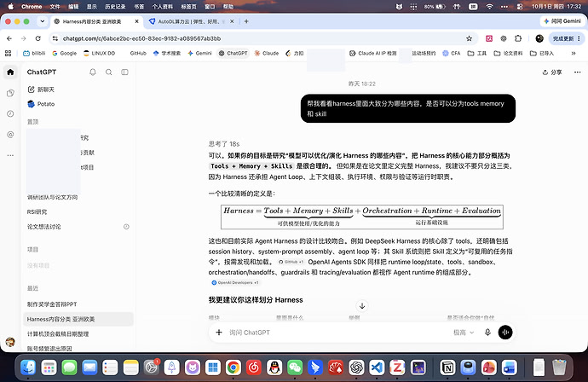Open the GitHub +1 source citation
Screen dimensions: 588x382
click(x=291, y=262)
